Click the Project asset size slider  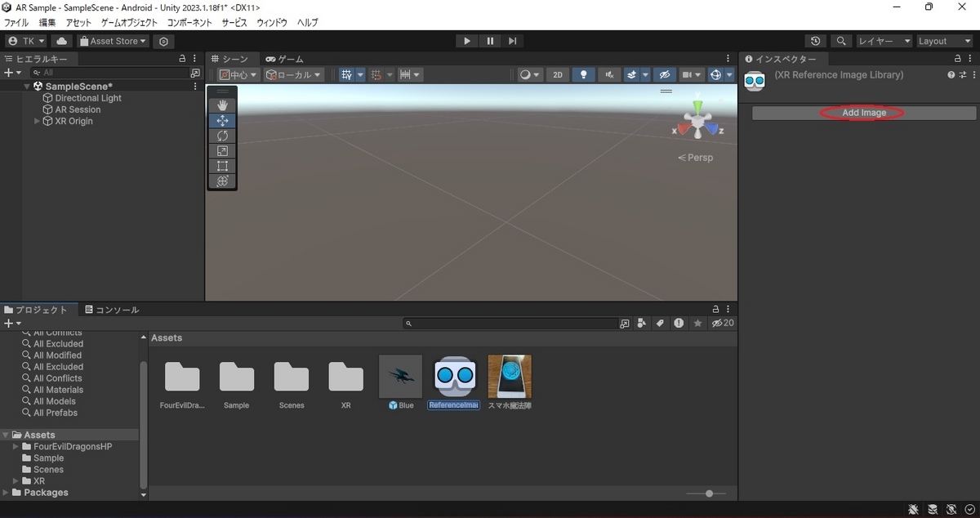click(x=708, y=493)
